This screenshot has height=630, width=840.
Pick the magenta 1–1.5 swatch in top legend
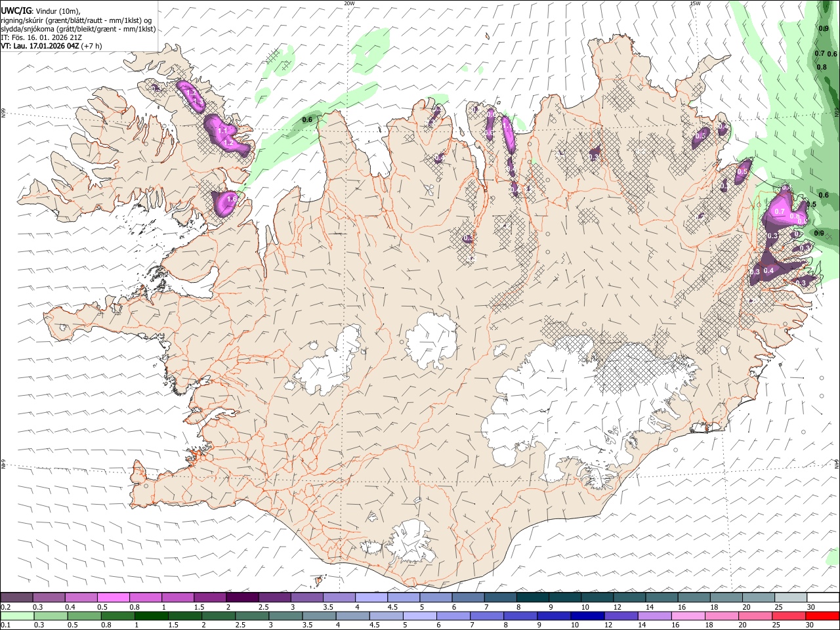pyautogui.click(x=178, y=597)
